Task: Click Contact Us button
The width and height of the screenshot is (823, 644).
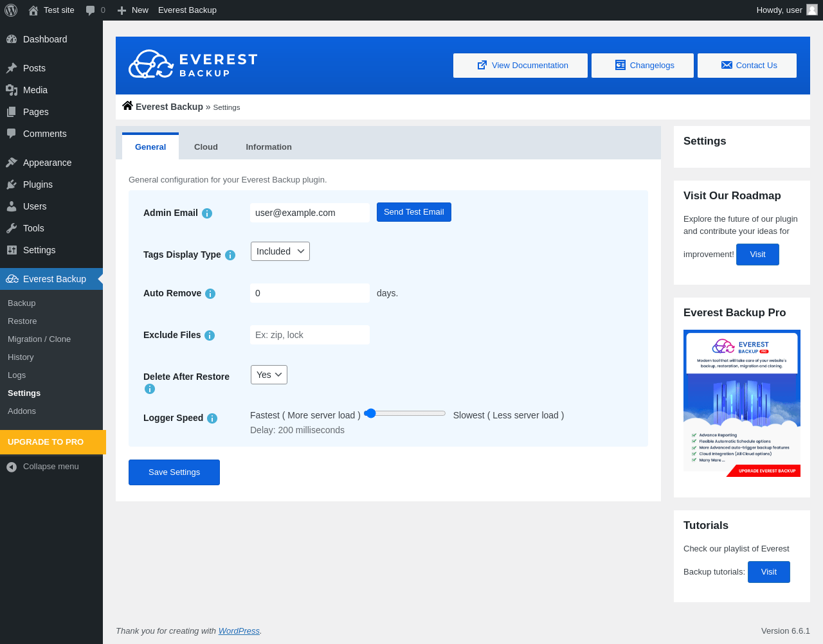Action: pyautogui.click(x=747, y=66)
